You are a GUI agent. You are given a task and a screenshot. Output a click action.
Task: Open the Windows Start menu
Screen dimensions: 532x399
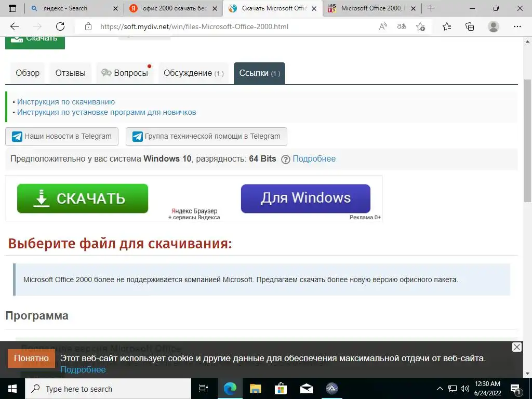pyautogui.click(x=12, y=389)
